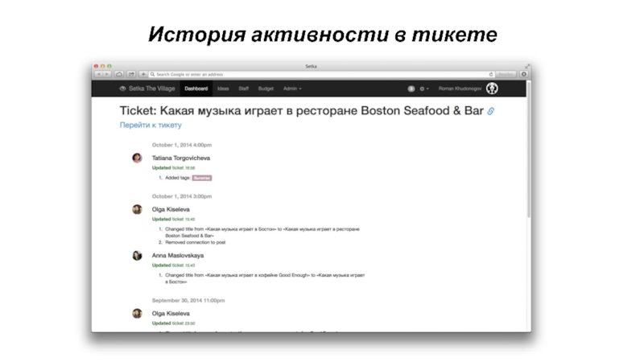Select Olga's 'Changed title' entry mentioning Boston Seafood
This screenshot has width=644, height=362.
point(262,232)
